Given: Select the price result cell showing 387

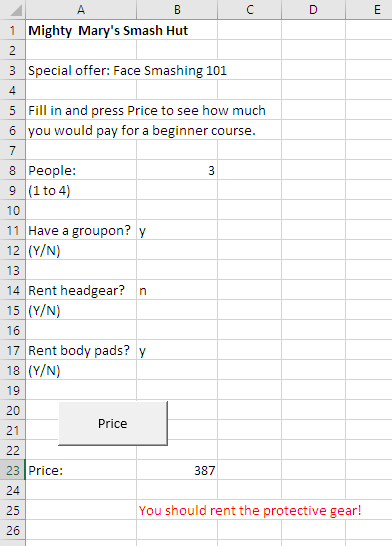Looking at the screenshot, I should (x=177, y=470).
